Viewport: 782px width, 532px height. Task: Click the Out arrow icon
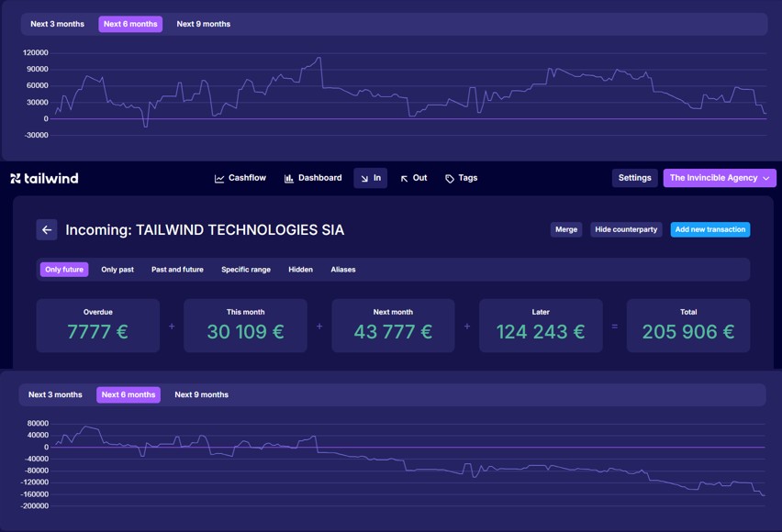click(x=405, y=179)
